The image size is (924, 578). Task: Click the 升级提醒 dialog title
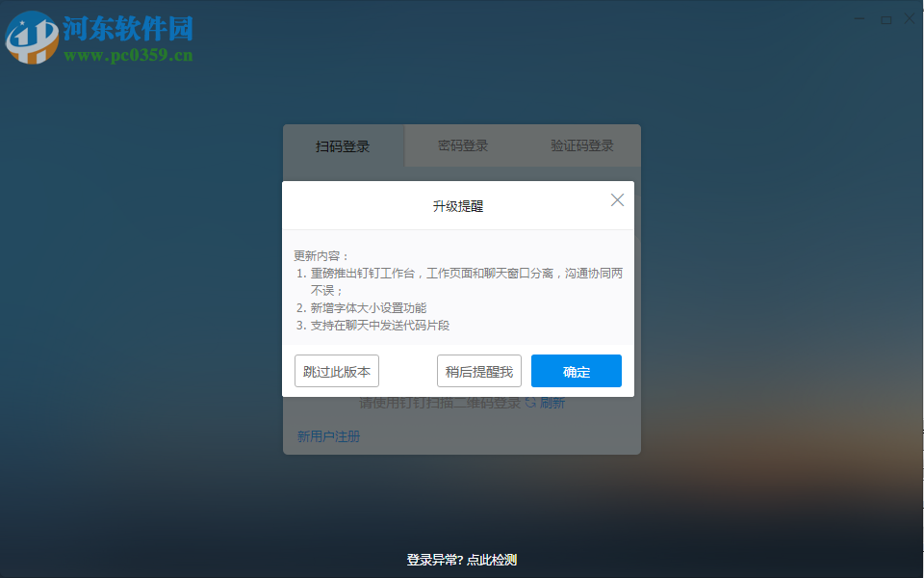[458, 206]
